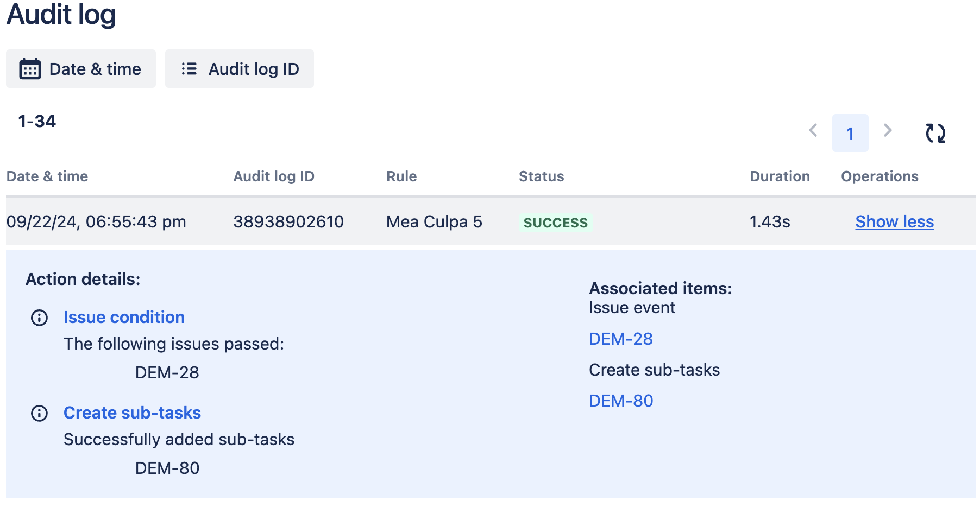980x507 pixels.
Task: Open the Create sub-tasks action link
Action: click(x=132, y=413)
